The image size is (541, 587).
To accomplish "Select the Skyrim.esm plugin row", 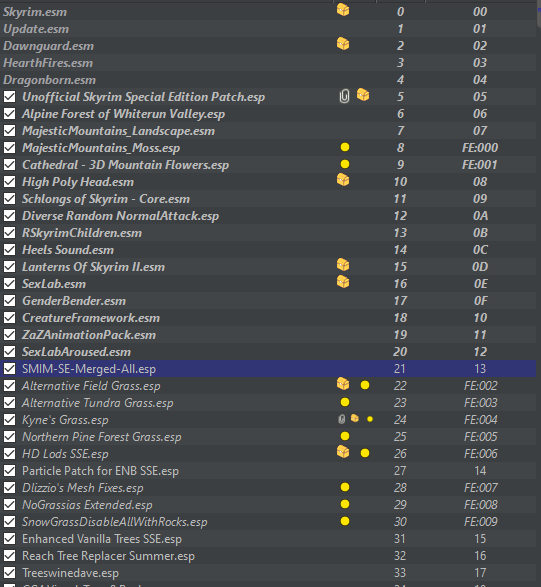I will click(268, 12).
